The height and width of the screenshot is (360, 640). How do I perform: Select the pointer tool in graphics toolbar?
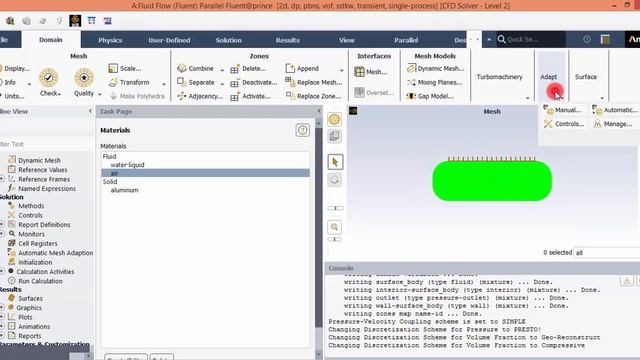tap(335, 162)
